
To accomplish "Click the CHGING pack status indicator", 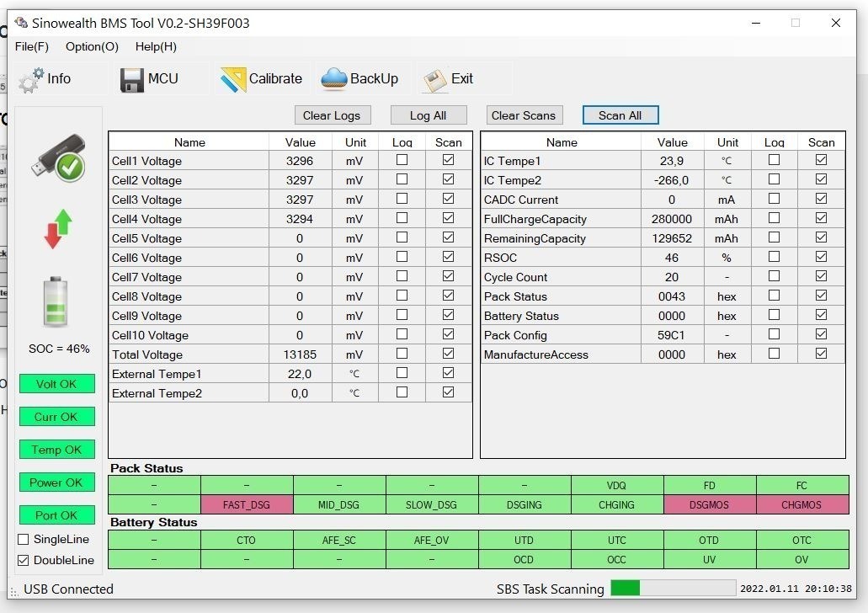I will (616, 504).
